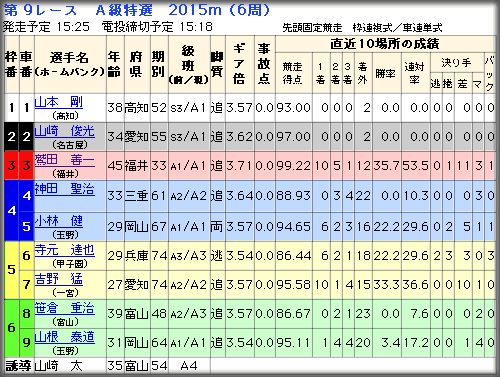Open rider link 山本 剛
The width and height of the screenshot is (500, 377).
59,102
